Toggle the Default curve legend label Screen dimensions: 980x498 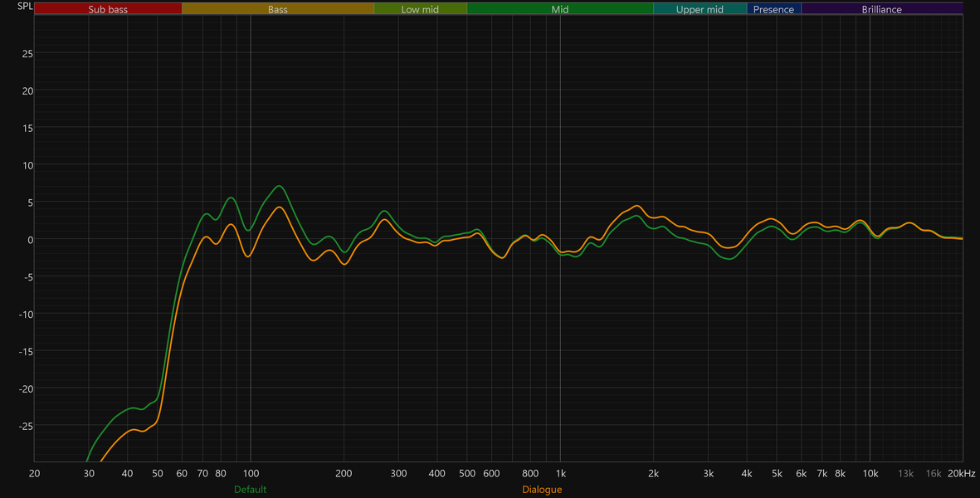click(x=250, y=489)
